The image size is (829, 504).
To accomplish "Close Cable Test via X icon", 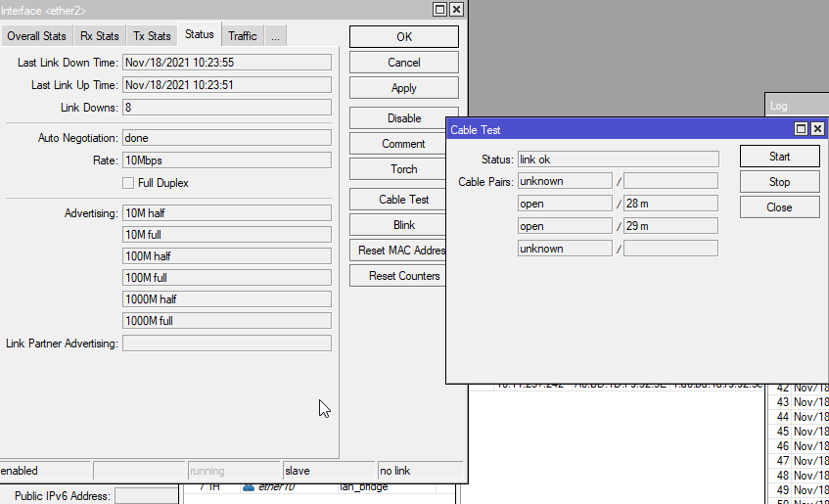I will click(817, 129).
